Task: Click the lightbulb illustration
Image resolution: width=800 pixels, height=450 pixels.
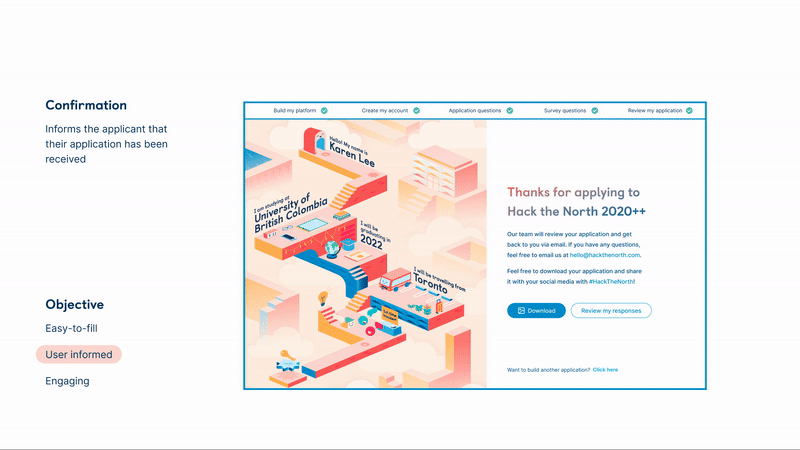Action: click(x=322, y=298)
